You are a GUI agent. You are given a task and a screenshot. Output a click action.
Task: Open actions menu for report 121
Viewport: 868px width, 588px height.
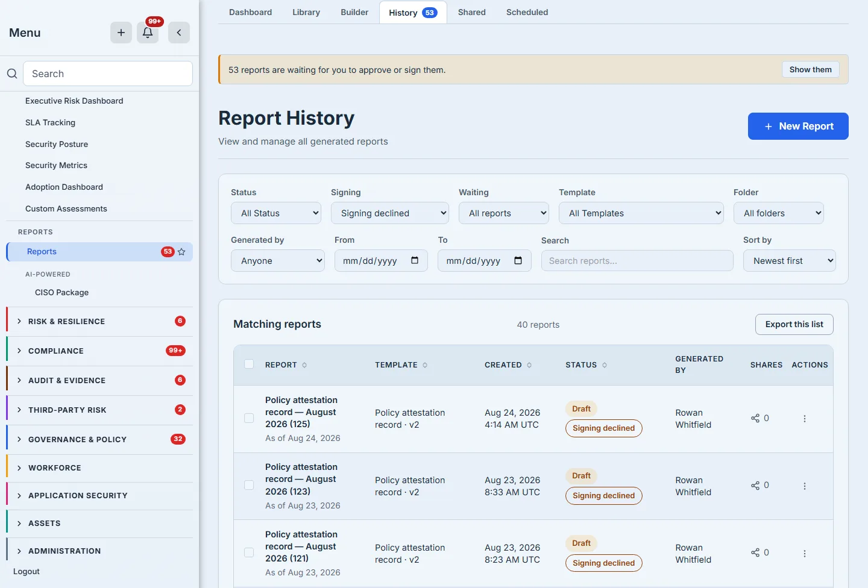[x=805, y=554]
